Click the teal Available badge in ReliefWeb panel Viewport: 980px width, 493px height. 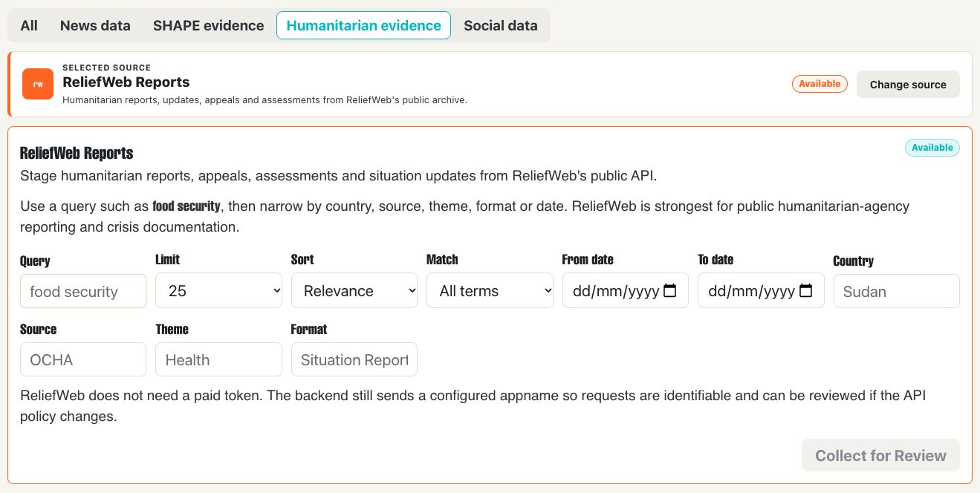click(x=932, y=148)
